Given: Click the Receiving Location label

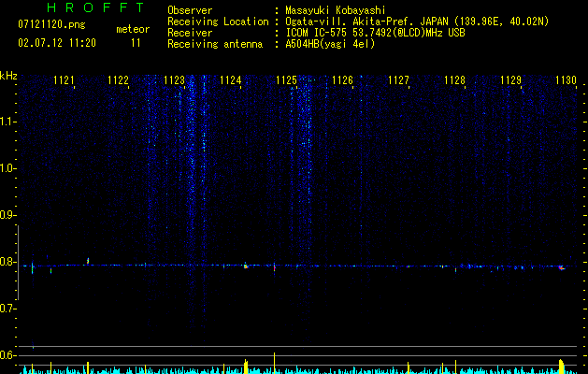Looking at the screenshot, I should click(x=218, y=22).
